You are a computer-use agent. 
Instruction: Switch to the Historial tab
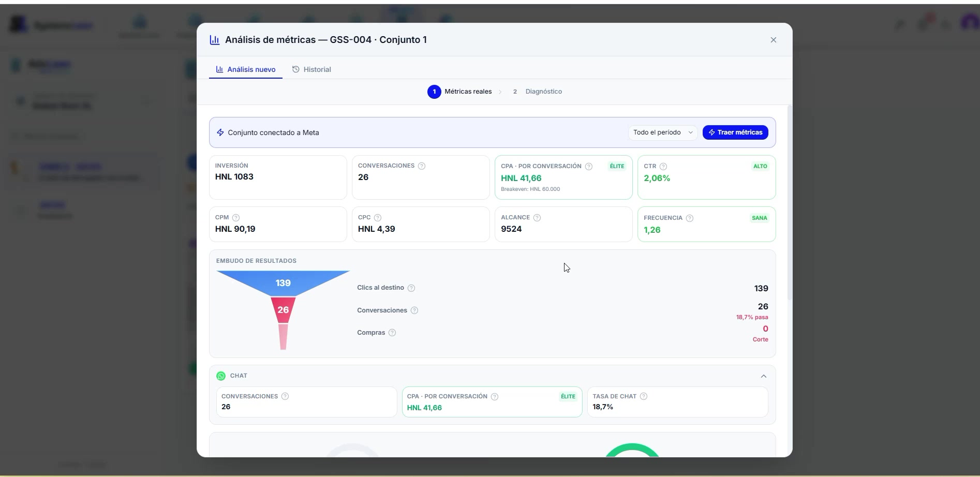(x=311, y=69)
